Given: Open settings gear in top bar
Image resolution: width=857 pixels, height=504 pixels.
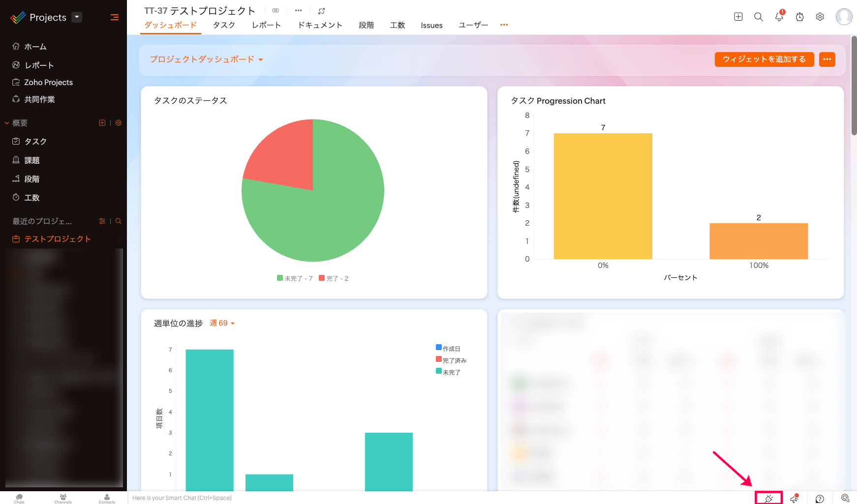Looking at the screenshot, I should 820,17.
